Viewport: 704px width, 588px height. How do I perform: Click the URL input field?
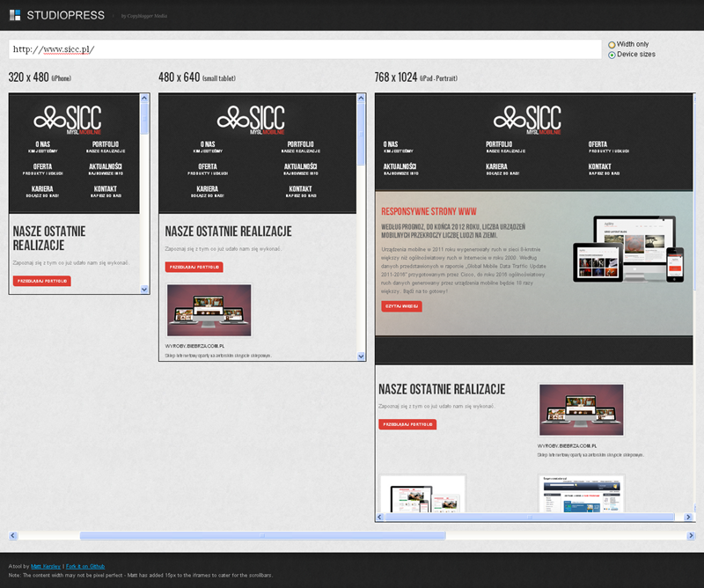pyautogui.click(x=304, y=49)
